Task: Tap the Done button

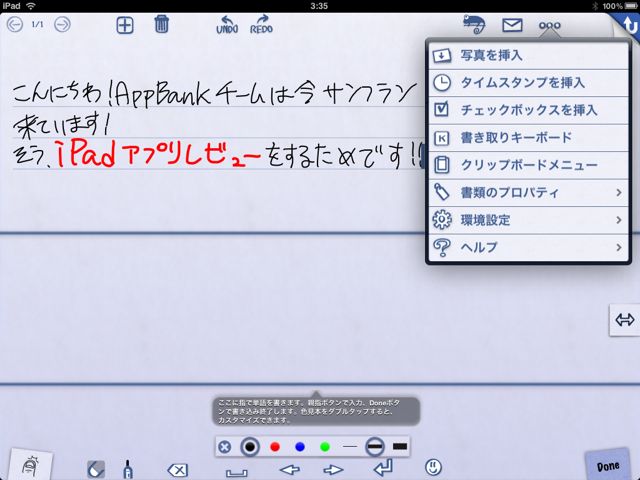Action: tap(608, 464)
